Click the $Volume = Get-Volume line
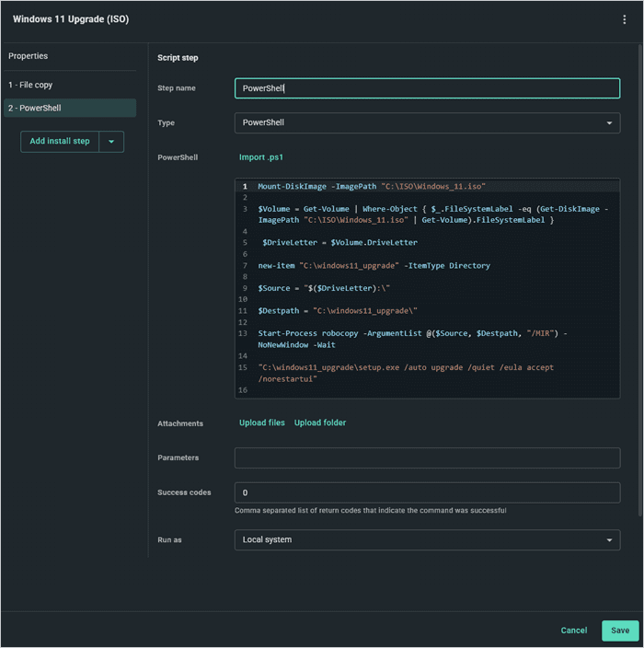 click(x=433, y=214)
